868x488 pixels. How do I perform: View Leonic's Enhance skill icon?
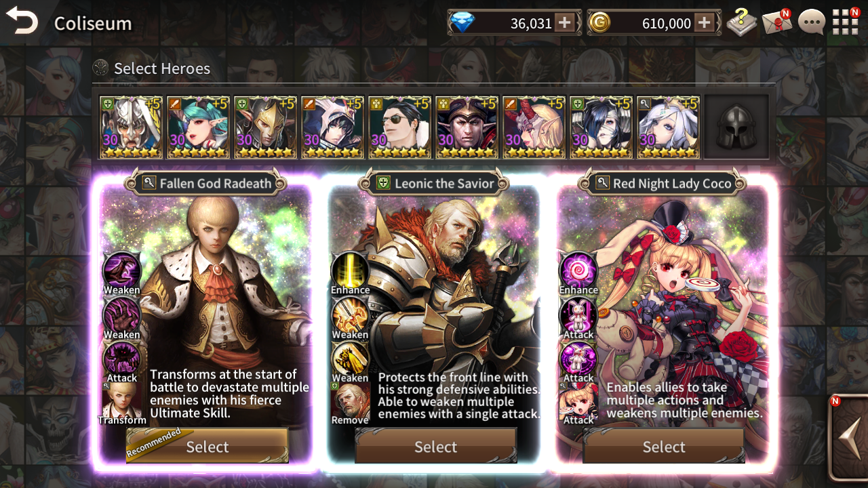coord(350,270)
